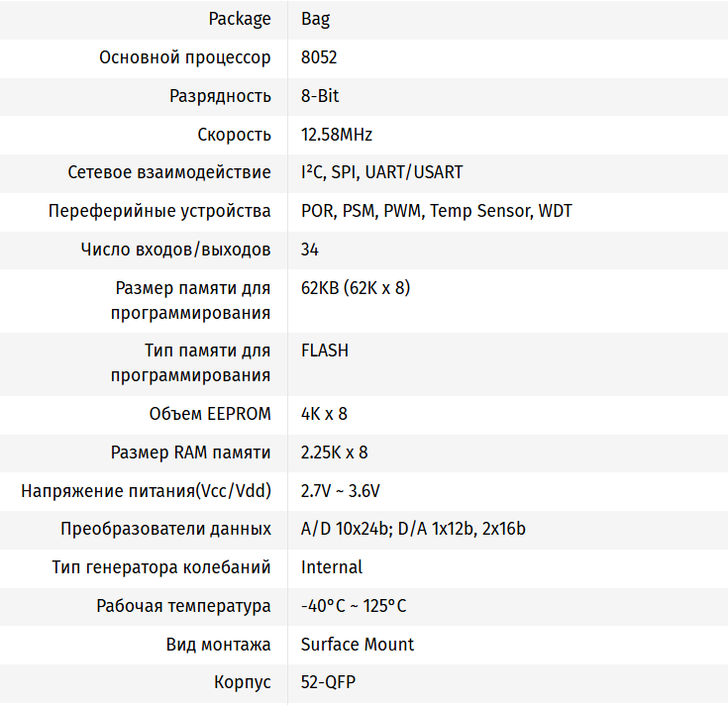Screen dimensions: 728x705
Task: Click 'POR, PSM, PWM, Temp Sensor, WDT'
Action: (x=436, y=211)
